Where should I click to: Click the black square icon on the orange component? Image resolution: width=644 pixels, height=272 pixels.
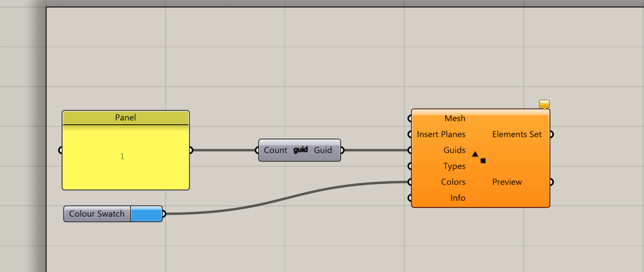click(483, 161)
